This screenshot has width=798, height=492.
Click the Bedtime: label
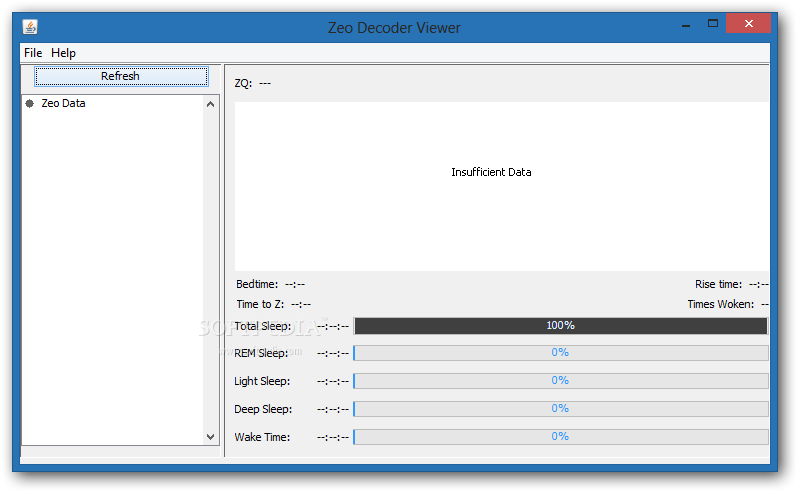[x=257, y=284]
